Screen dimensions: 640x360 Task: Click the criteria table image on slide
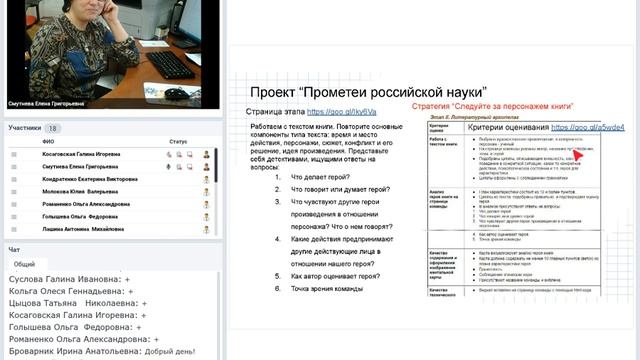click(514, 208)
